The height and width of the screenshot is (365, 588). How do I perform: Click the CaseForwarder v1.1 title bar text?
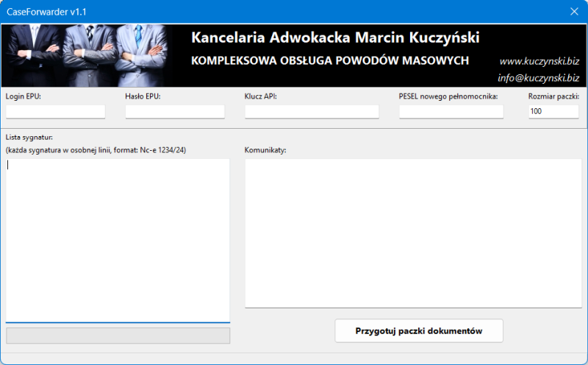point(46,11)
